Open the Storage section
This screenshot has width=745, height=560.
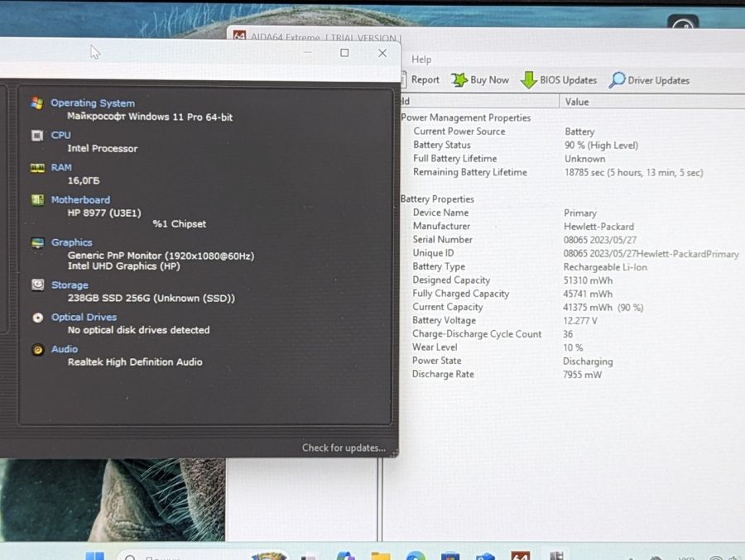click(x=70, y=285)
